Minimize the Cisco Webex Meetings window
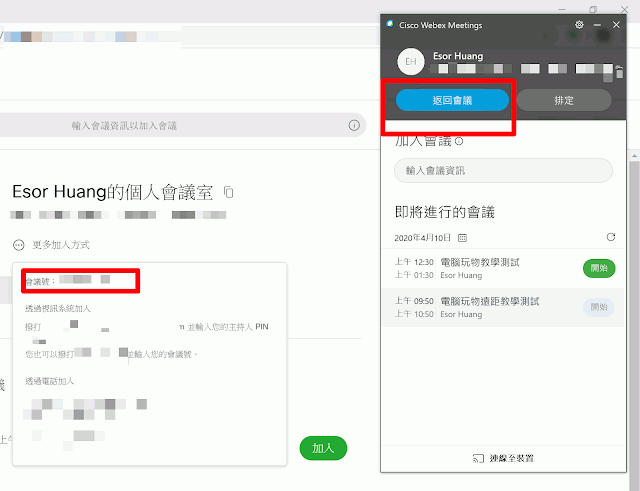The height and width of the screenshot is (491, 640). [x=597, y=25]
